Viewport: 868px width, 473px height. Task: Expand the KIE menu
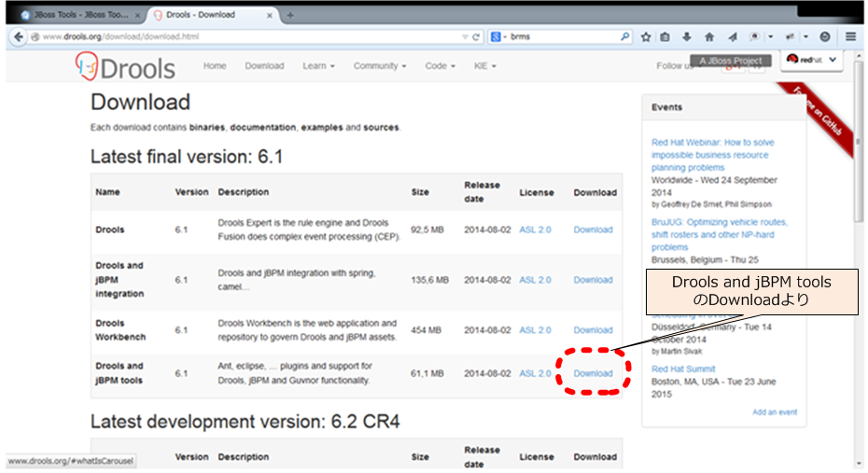click(485, 66)
